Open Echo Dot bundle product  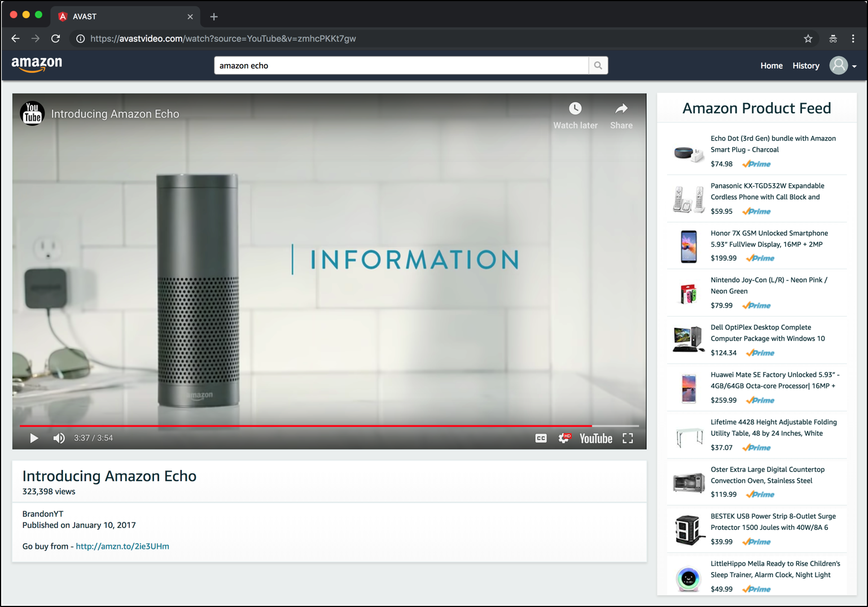pyautogui.click(x=773, y=144)
